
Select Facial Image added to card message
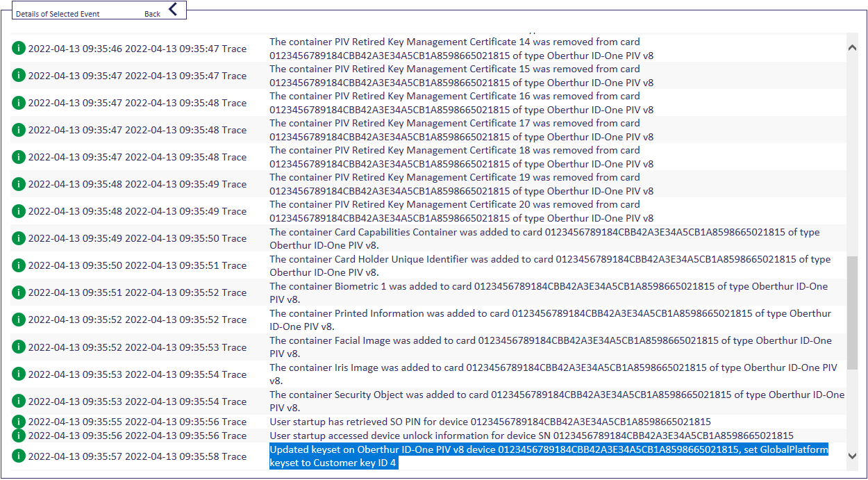(551, 347)
